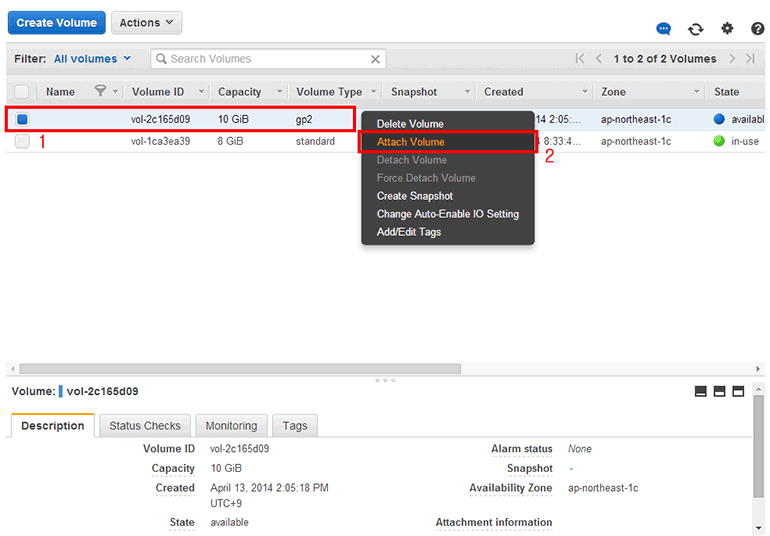The height and width of the screenshot is (536, 770).
Task: Clear the Search Volumes field with X
Action: point(376,59)
